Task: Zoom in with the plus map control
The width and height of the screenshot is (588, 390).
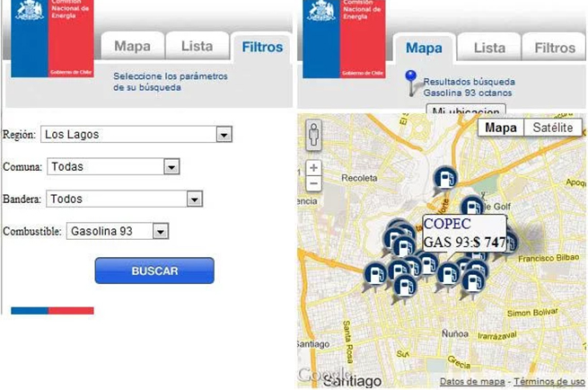Action: coord(314,168)
